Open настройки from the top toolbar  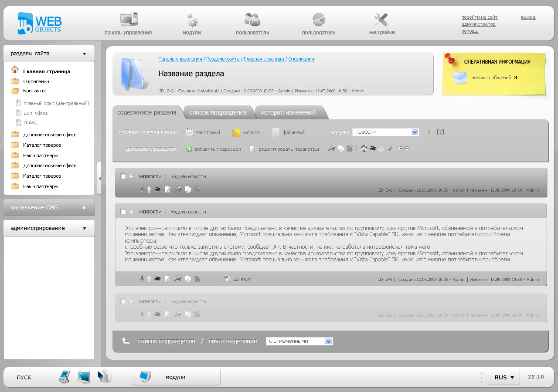[381, 23]
